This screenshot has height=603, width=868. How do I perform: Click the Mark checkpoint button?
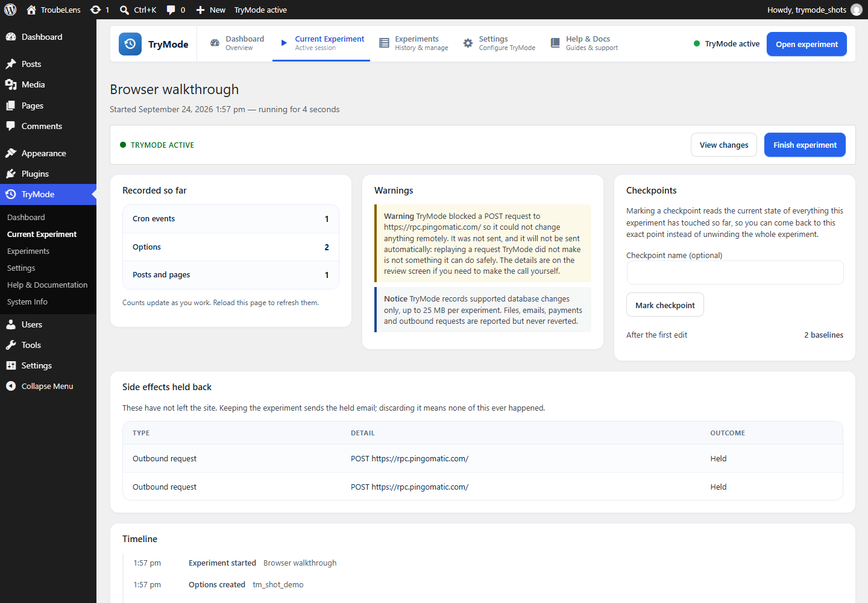[665, 305]
